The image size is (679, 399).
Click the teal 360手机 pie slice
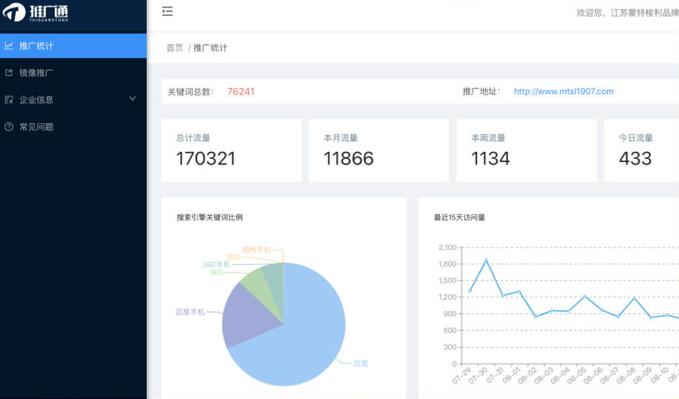pyautogui.click(x=275, y=282)
